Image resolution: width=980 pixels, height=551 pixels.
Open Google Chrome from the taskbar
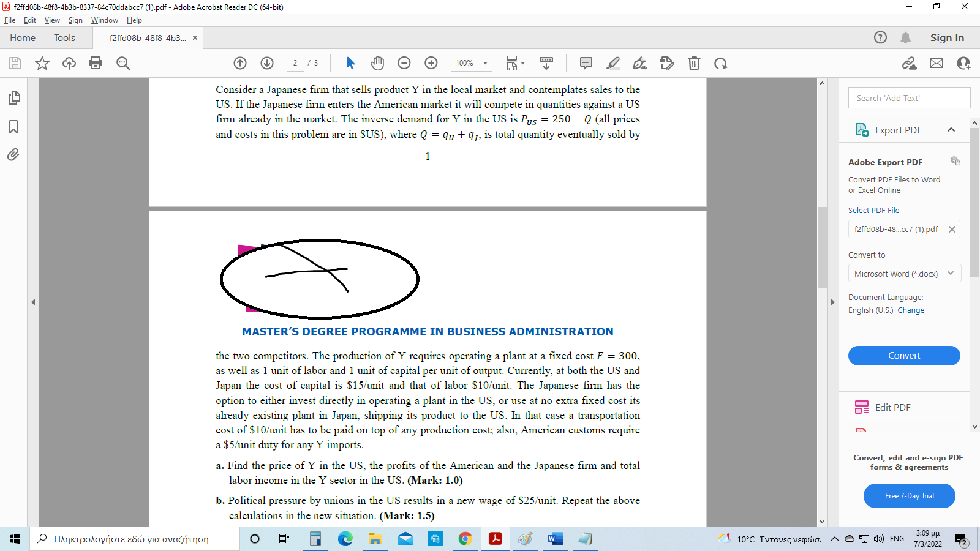tap(466, 539)
